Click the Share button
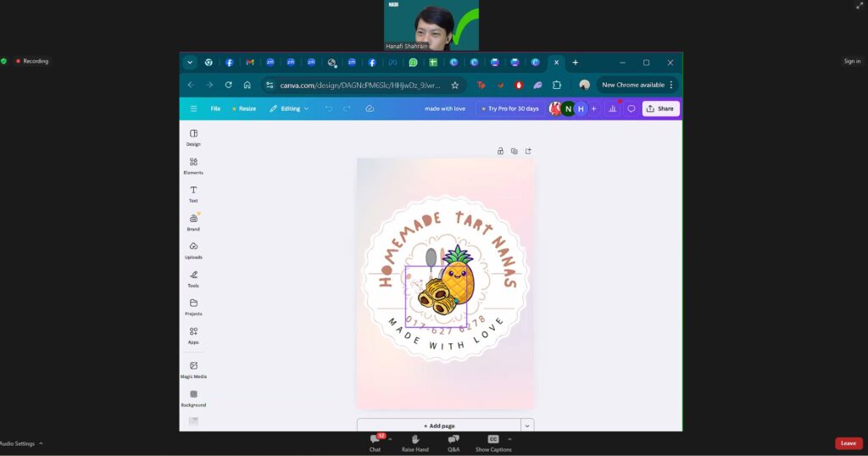 (660, 108)
